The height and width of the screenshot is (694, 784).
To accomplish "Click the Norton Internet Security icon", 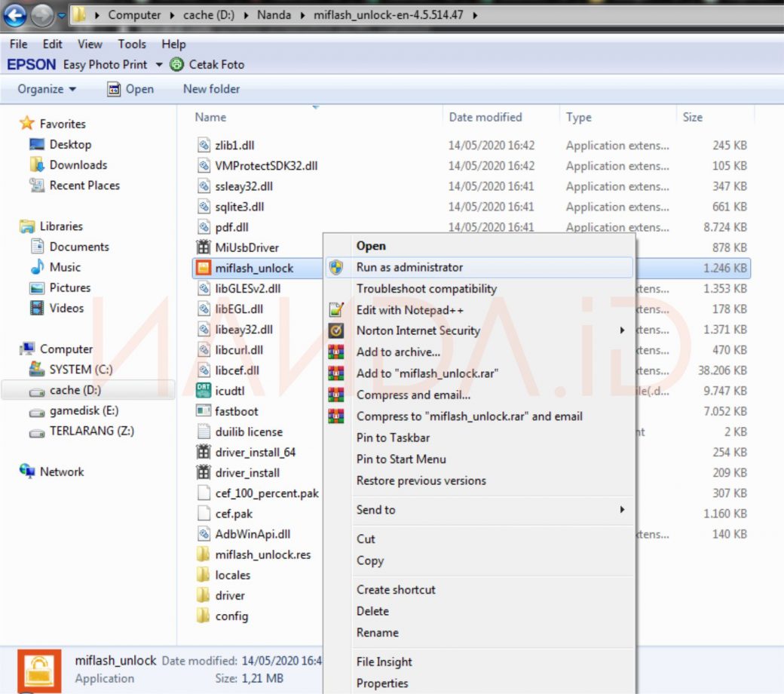I will (x=336, y=330).
